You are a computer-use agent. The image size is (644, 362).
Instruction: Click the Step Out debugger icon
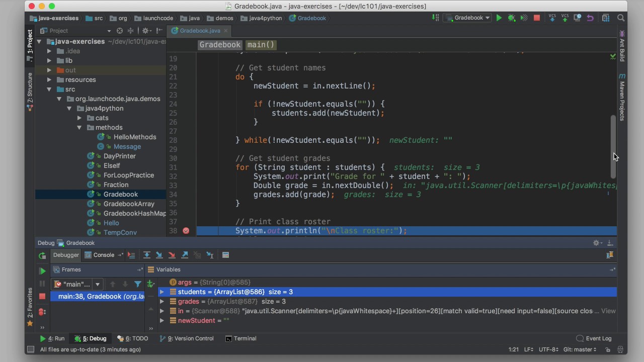point(185,255)
